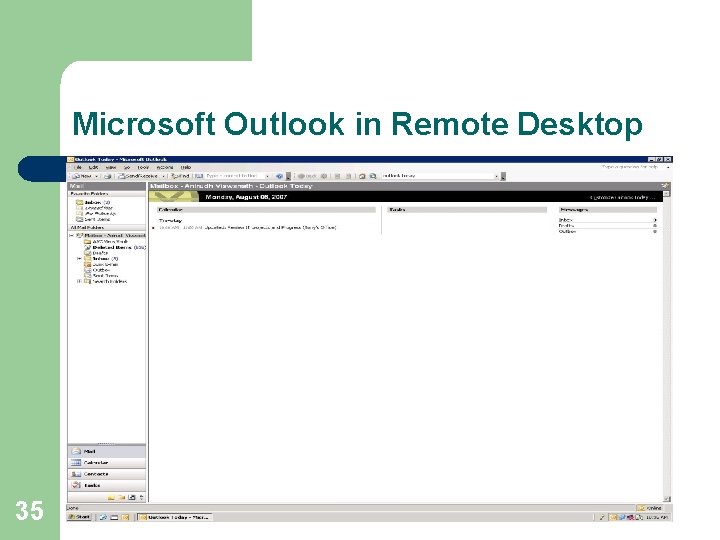This screenshot has height=540, width=720.
Task: Open the Help menu
Action: click(186, 168)
